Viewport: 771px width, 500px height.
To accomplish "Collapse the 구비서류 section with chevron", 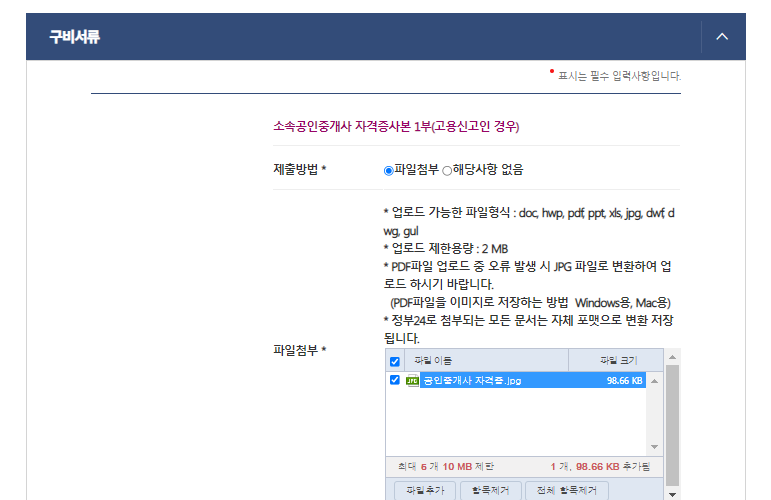I will pyautogui.click(x=722, y=36).
